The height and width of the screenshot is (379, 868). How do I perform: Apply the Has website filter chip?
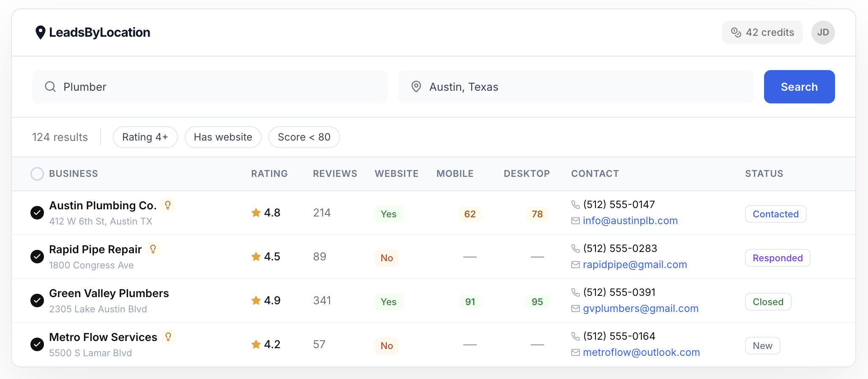(x=223, y=137)
